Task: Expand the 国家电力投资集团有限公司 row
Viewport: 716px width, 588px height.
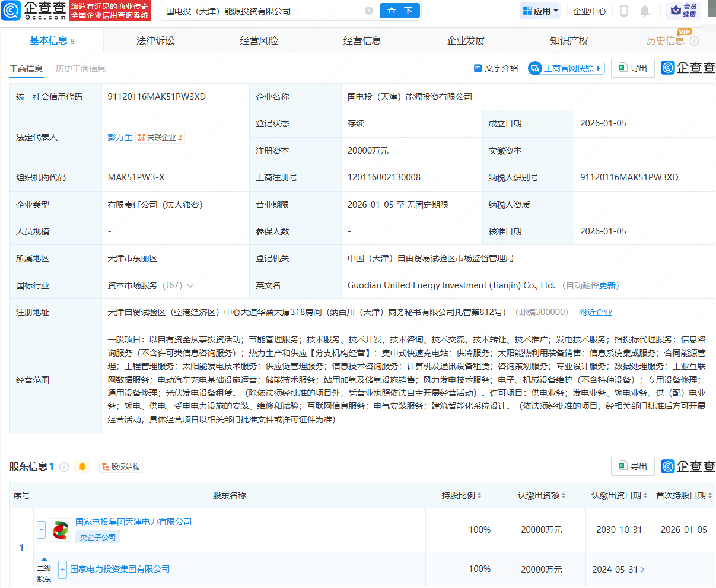Action: point(62,569)
